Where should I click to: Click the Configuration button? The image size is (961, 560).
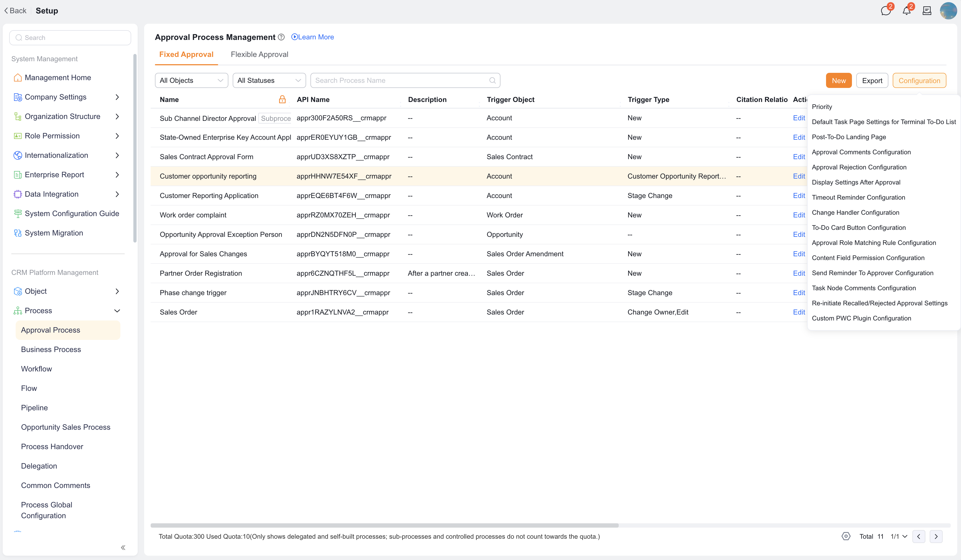click(919, 80)
